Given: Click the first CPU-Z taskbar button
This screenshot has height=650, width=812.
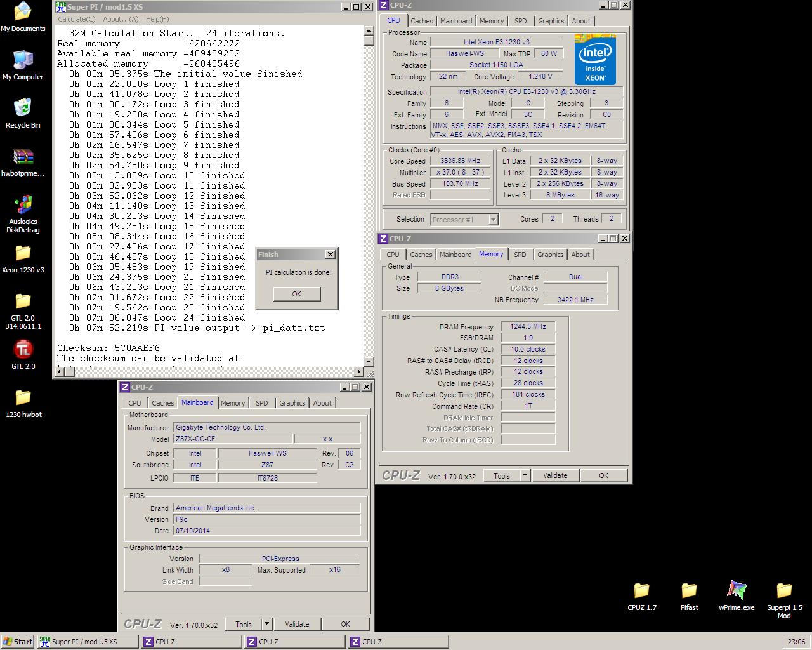Looking at the screenshot, I should (x=192, y=642).
